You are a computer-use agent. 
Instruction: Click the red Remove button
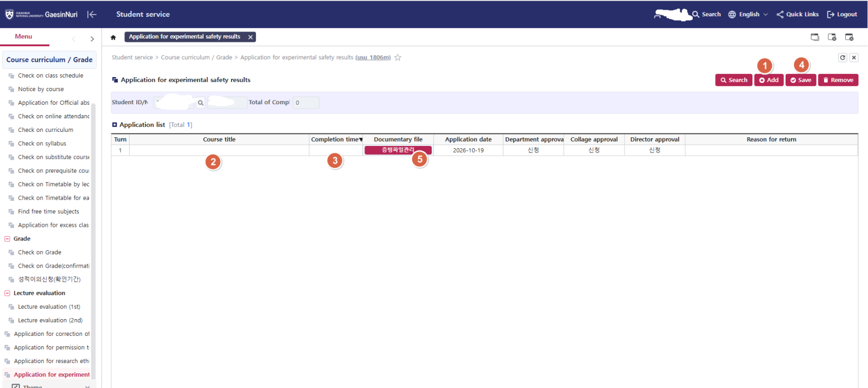838,80
